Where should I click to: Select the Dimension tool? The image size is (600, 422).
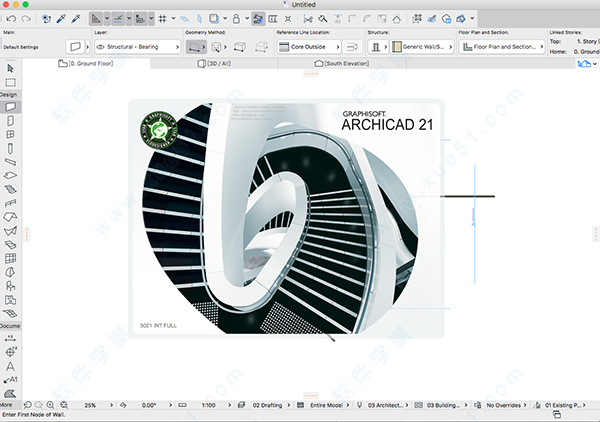10,339
